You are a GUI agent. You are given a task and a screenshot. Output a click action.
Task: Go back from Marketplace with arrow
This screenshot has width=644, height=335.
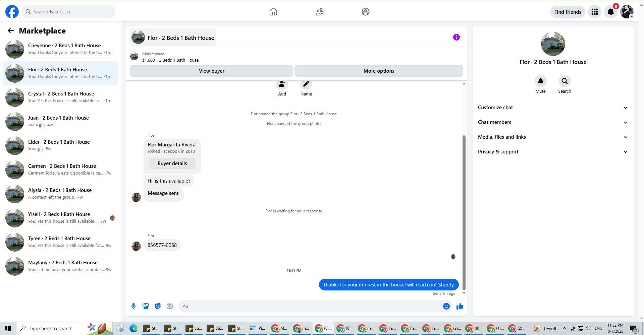coord(11,30)
